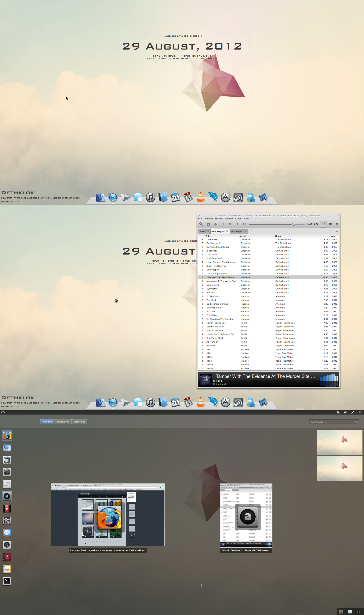
Task: Open the File menu in Audacious
Action: 200,218
